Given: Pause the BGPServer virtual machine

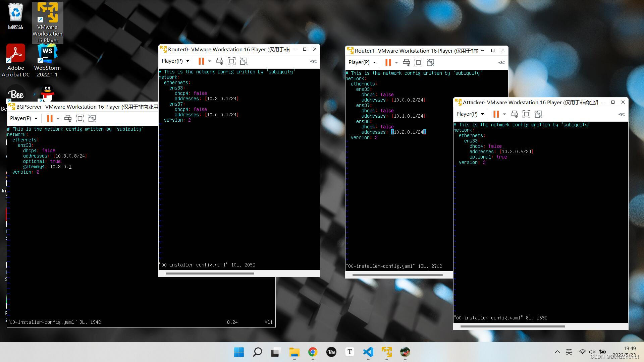Looking at the screenshot, I should coord(50,118).
